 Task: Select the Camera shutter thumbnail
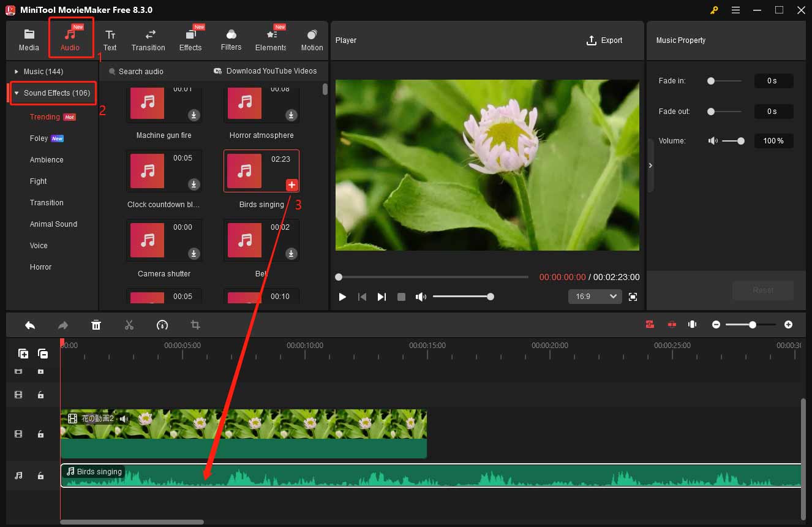pos(164,240)
